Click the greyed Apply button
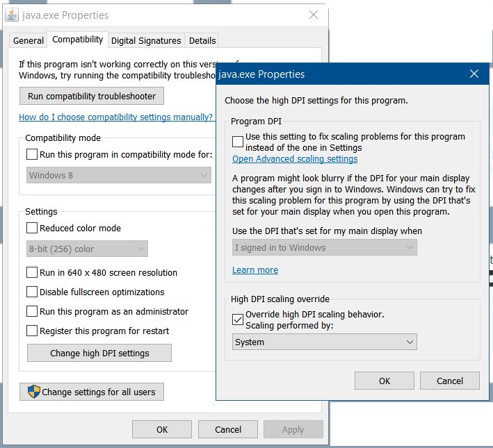Viewport: 493px width, 448px height. click(x=293, y=429)
